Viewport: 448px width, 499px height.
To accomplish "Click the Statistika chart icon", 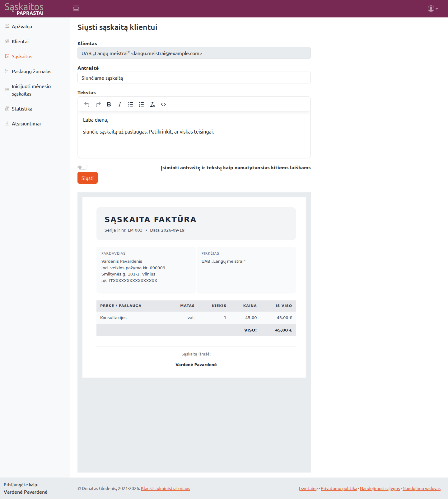I will tap(7, 109).
